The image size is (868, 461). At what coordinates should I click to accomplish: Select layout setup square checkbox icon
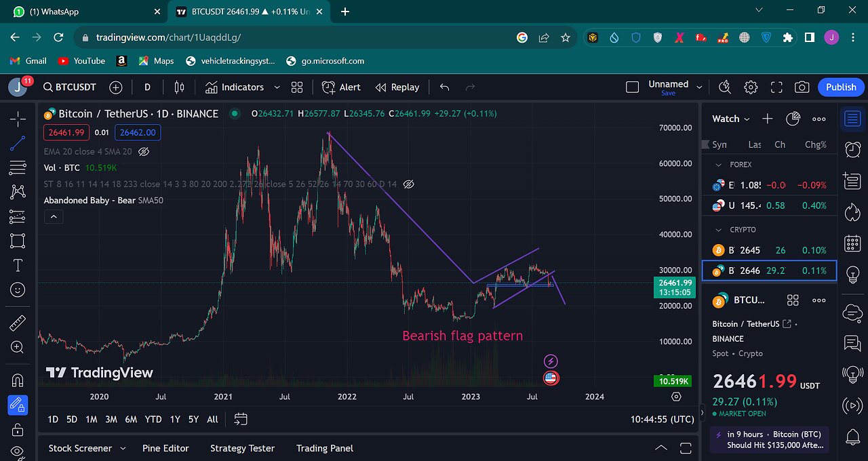[632, 87]
